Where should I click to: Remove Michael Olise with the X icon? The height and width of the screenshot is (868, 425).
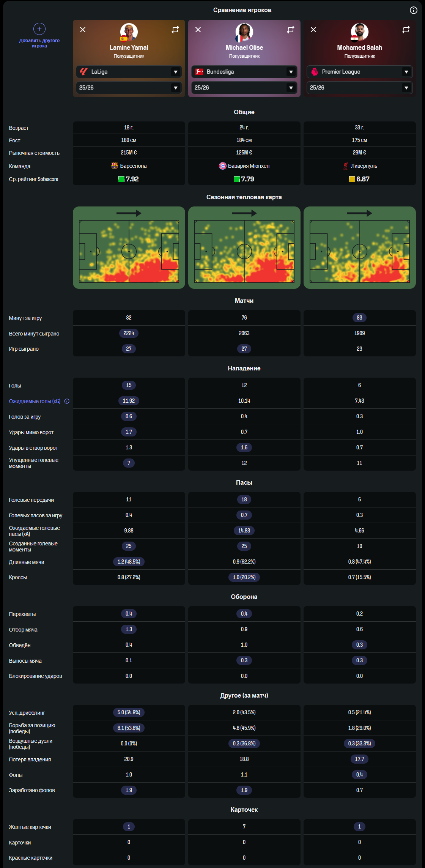pos(198,30)
